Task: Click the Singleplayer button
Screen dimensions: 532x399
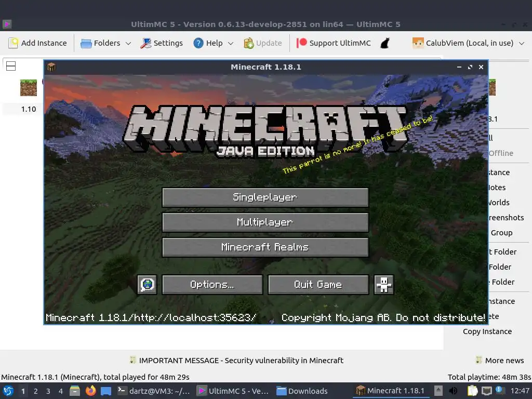Action: pyautogui.click(x=265, y=197)
